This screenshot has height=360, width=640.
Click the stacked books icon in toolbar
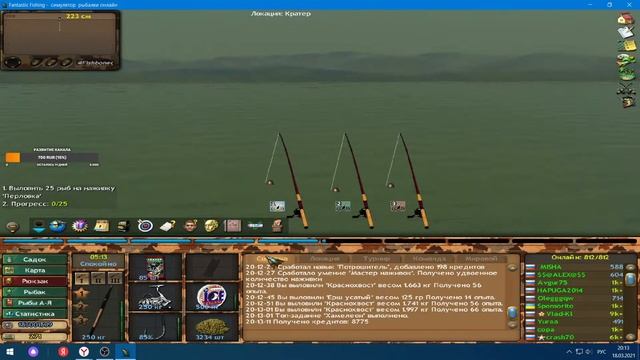pyautogui.click(x=123, y=226)
